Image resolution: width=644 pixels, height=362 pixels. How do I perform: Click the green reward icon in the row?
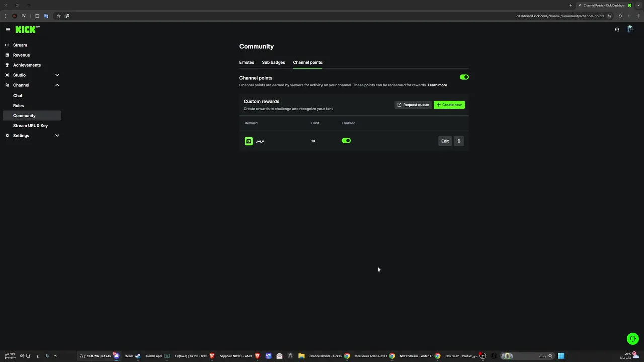[x=249, y=141]
